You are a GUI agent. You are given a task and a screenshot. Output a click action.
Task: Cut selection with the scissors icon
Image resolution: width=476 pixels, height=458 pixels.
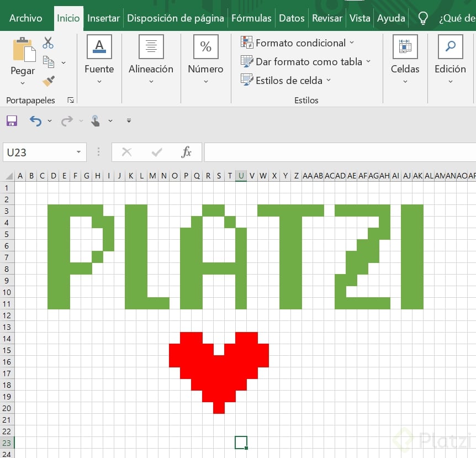click(48, 43)
